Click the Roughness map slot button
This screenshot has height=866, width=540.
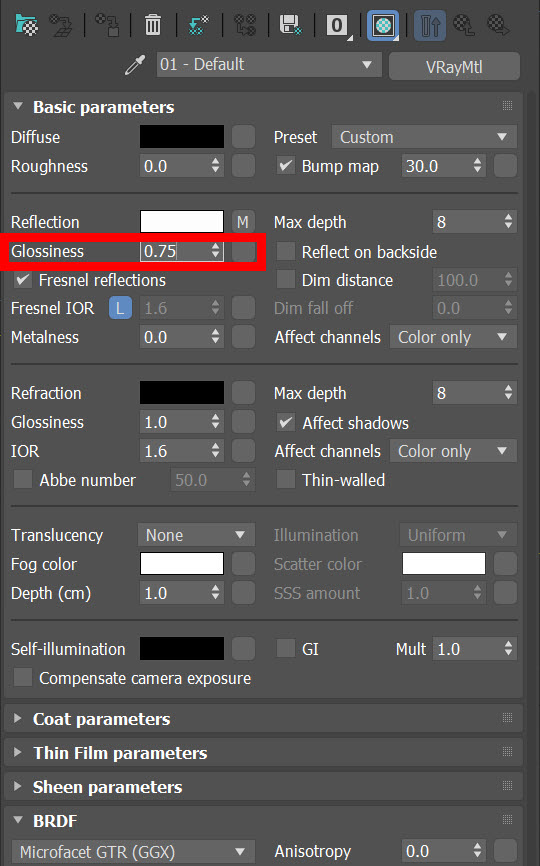pyautogui.click(x=243, y=166)
